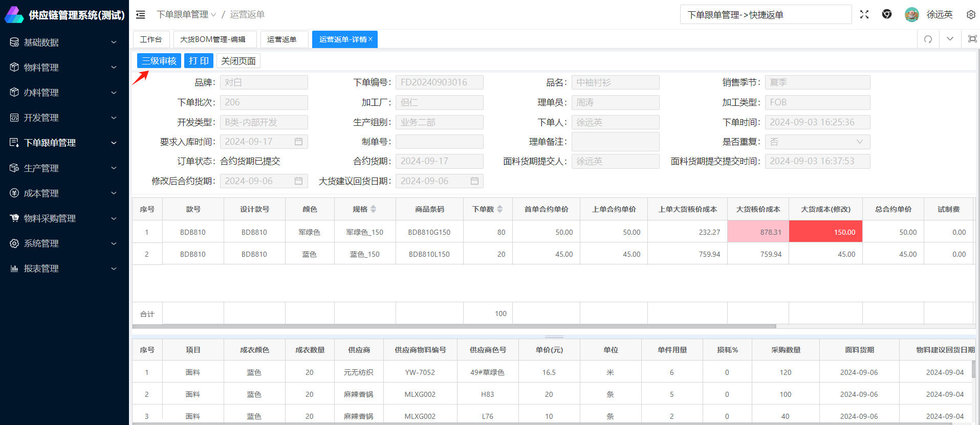Click the refresh icon in the tab bar

928,39
